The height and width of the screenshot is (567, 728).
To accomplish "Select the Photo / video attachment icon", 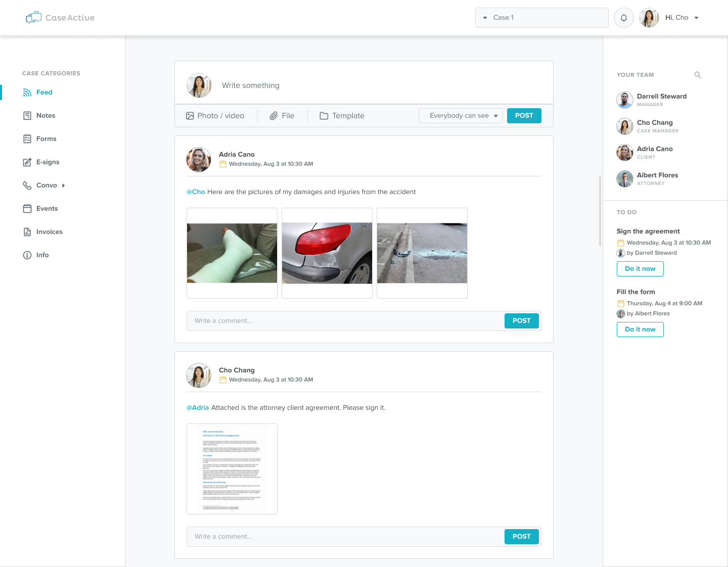I will 190,116.
